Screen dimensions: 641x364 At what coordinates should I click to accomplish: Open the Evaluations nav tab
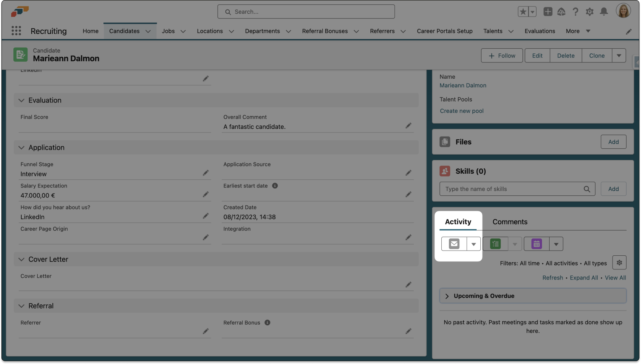(x=540, y=31)
